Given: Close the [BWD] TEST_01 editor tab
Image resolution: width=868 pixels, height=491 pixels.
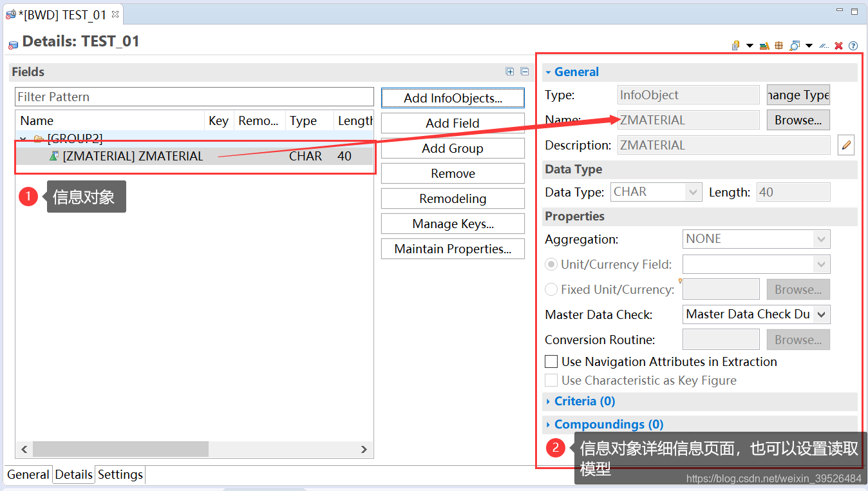Looking at the screenshot, I should tap(115, 14).
